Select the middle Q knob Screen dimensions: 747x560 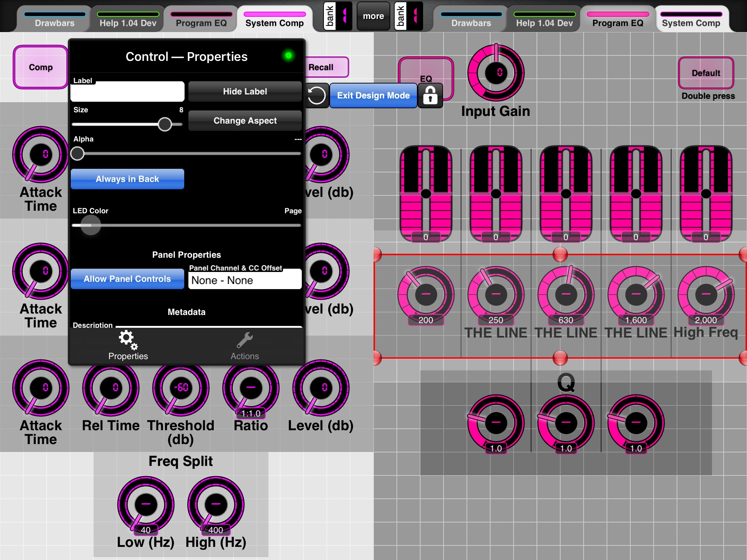click(566, 423)
